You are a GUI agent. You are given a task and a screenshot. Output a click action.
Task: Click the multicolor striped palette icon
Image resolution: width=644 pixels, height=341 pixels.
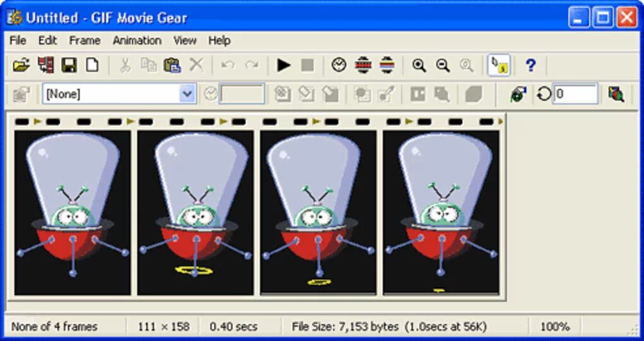tap(387, 65)
